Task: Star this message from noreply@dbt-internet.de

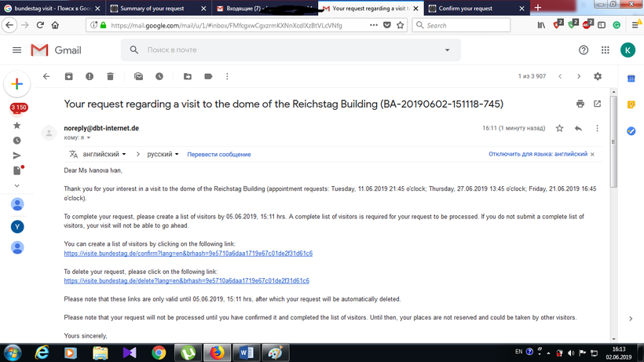Action: [559, 129]
